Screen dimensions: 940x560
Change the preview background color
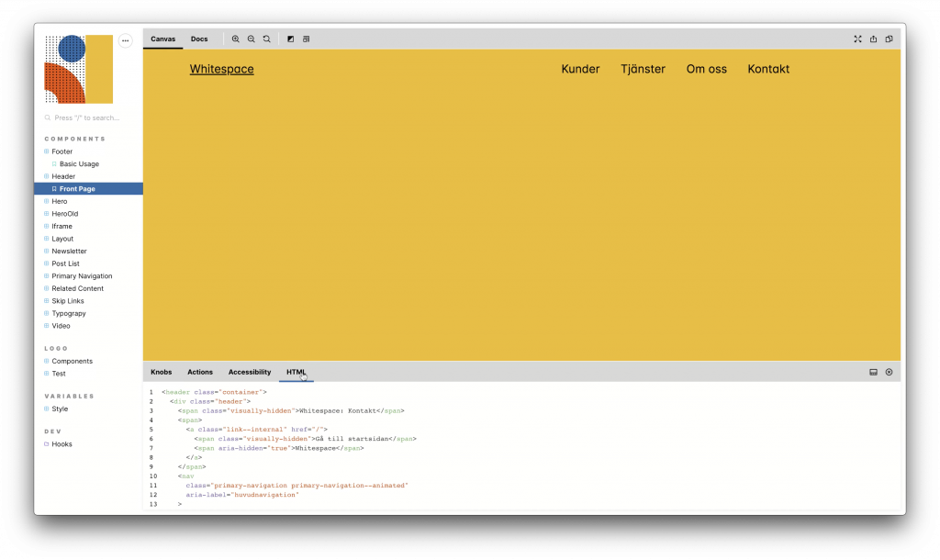point(290,39)
